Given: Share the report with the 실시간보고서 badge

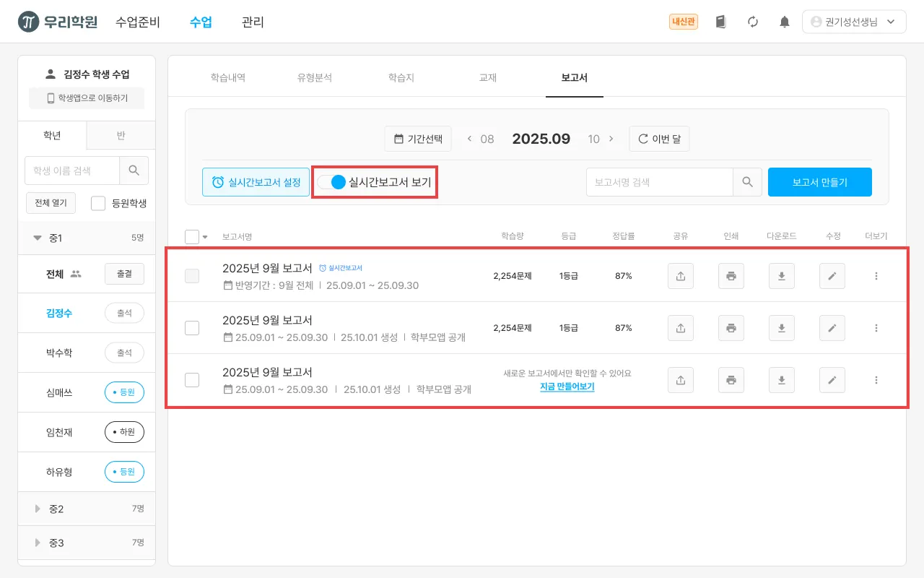Looking at the screenshot, I should pos(681,276).
